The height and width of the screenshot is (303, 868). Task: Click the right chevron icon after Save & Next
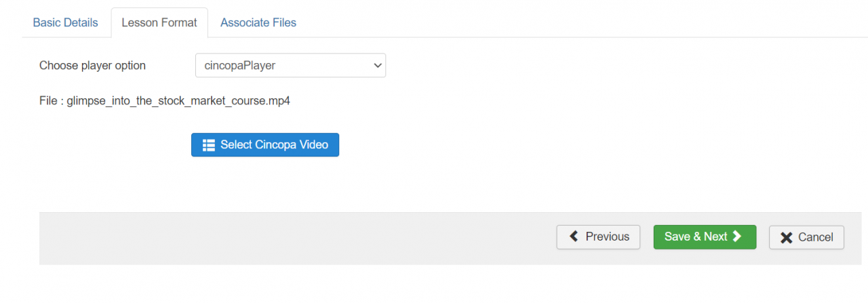pyautogui.click(x=738, y=237)
